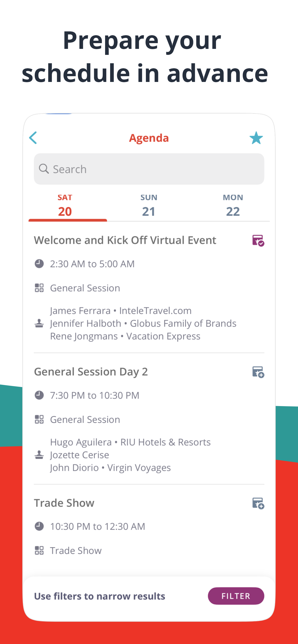Click speaker icon for Welcome event

click(x=39, y=323)
